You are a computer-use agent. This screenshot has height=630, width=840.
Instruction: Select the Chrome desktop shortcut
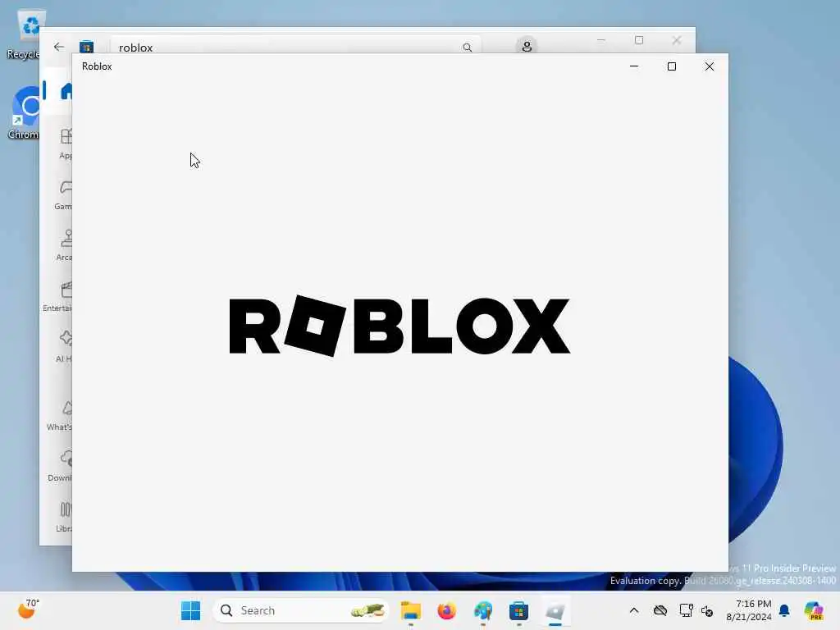click(24, 113)
